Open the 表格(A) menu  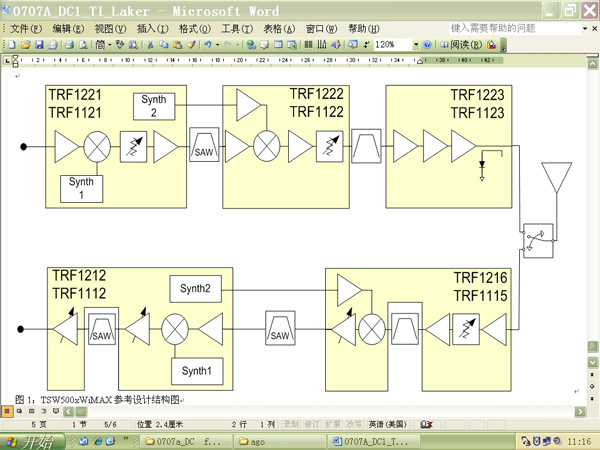[279, 29]
